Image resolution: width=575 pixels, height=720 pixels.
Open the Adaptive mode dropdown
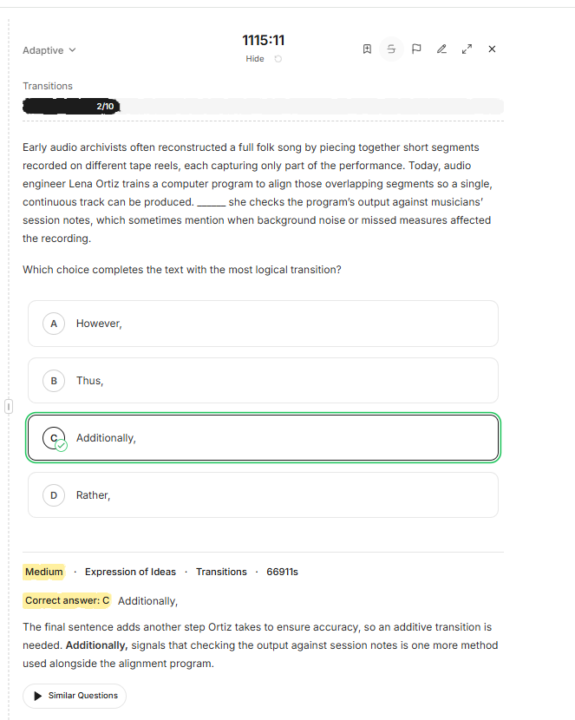pos(49,50)
